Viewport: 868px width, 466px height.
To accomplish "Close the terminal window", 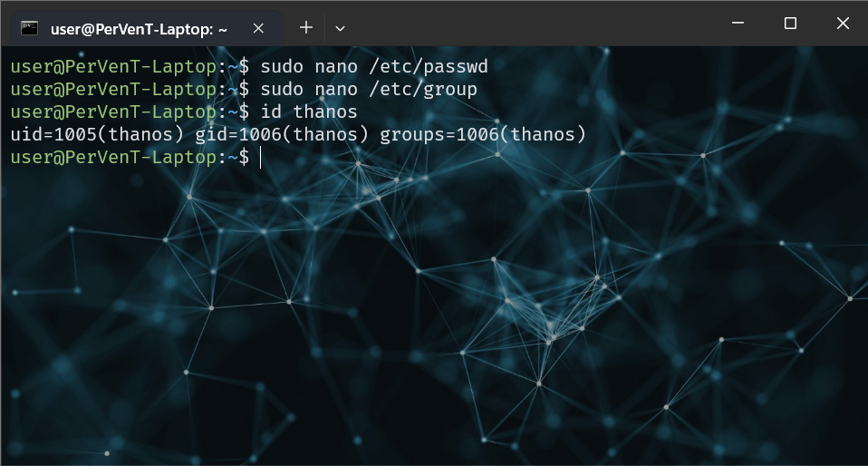I will (x=843, y=24).
